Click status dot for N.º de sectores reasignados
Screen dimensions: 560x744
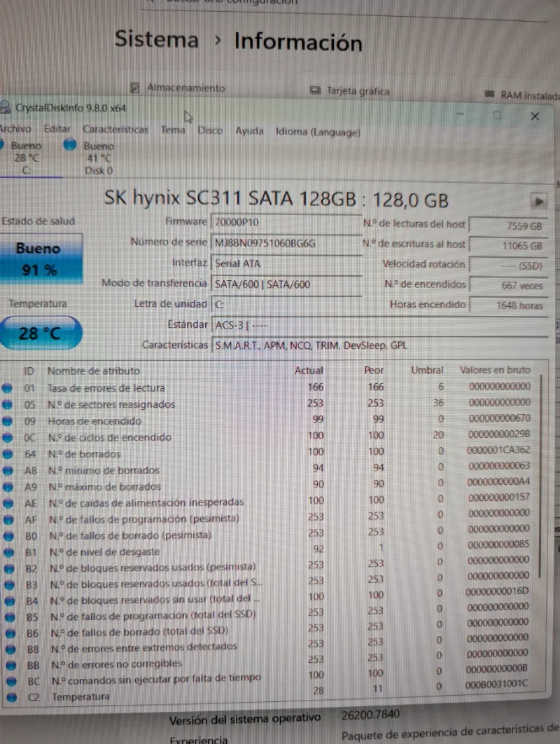7,405
